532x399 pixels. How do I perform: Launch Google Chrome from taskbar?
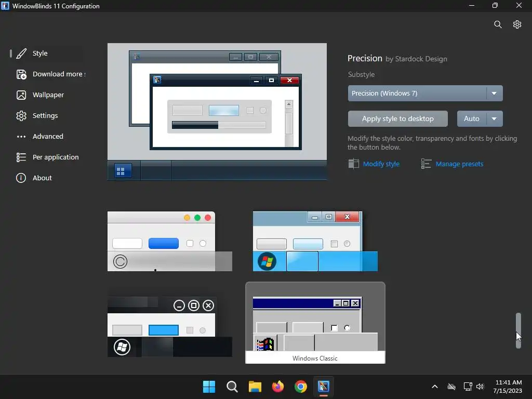pos(301,387)
